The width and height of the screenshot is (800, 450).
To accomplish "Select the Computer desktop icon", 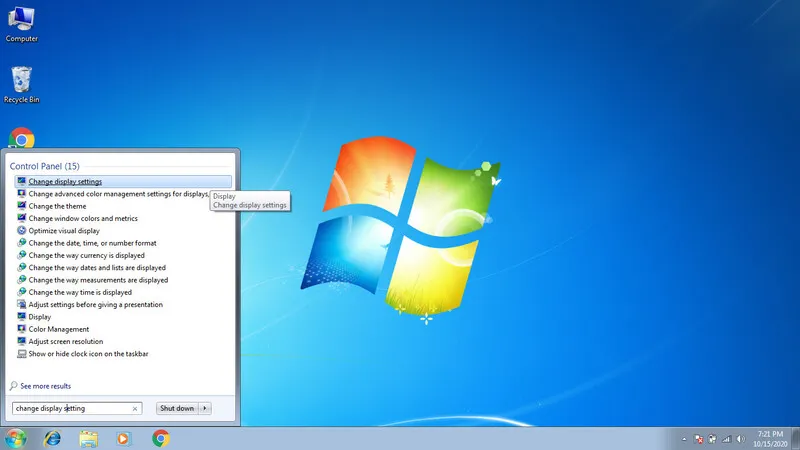I will (x=21, y=24).
